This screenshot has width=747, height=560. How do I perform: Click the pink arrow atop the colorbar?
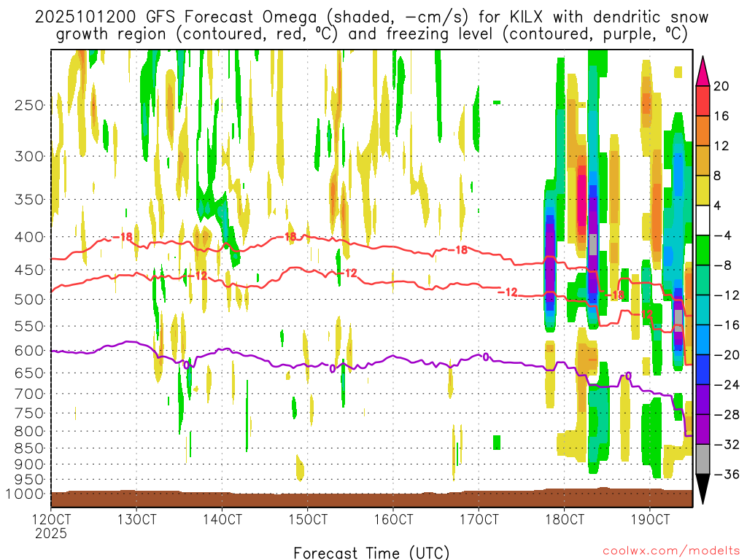(704, 69)
